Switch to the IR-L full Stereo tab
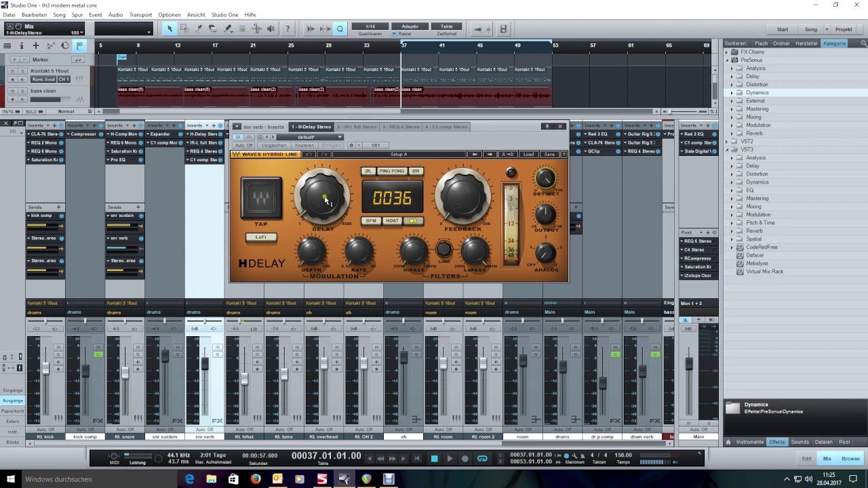Screen dimensions: 868x488 pyautogui.click(x=357, y=127)
